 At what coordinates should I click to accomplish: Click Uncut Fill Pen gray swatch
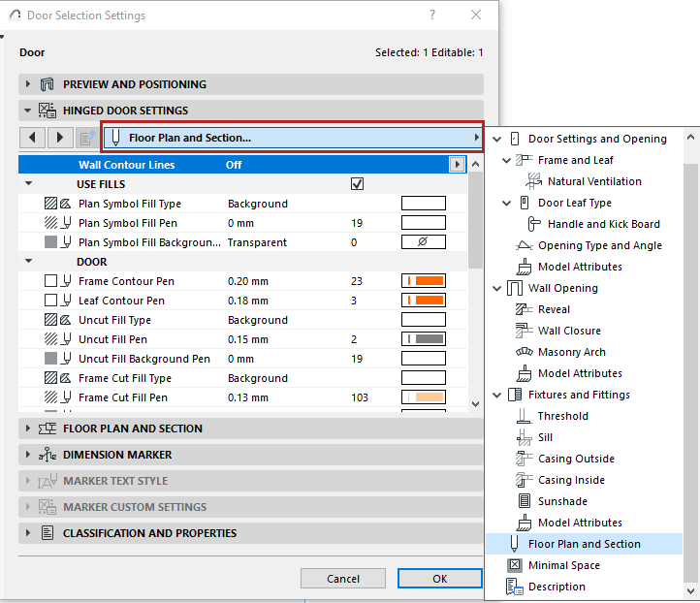click(x=424, y=339)
